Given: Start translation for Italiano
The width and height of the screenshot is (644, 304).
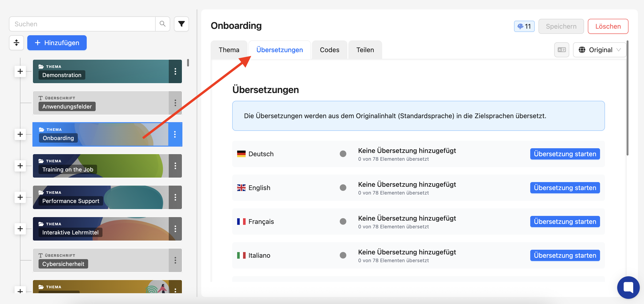Looking at the screenshot, I should tap(565, 256).
